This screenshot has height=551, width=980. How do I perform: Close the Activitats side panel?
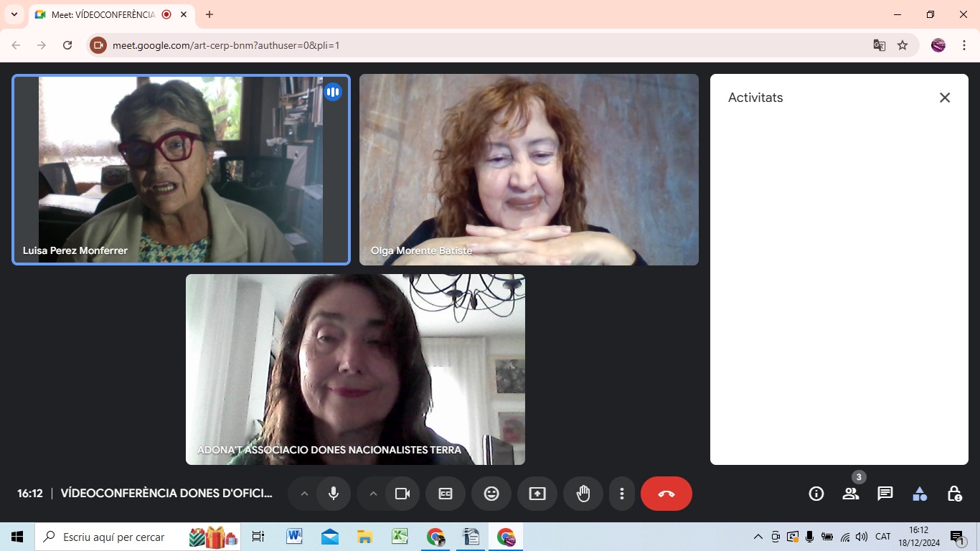(x=945, y=98)
